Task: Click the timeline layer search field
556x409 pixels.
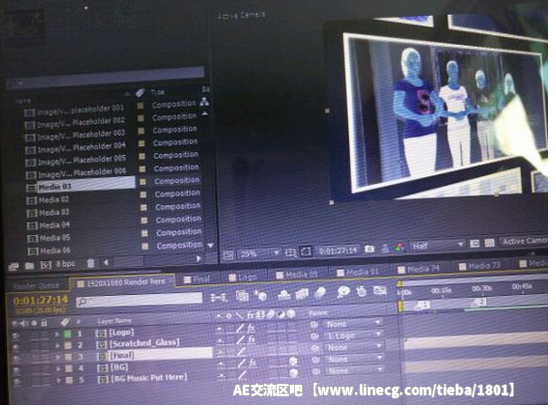Action: pyautogui.click(x=139, y=300)
